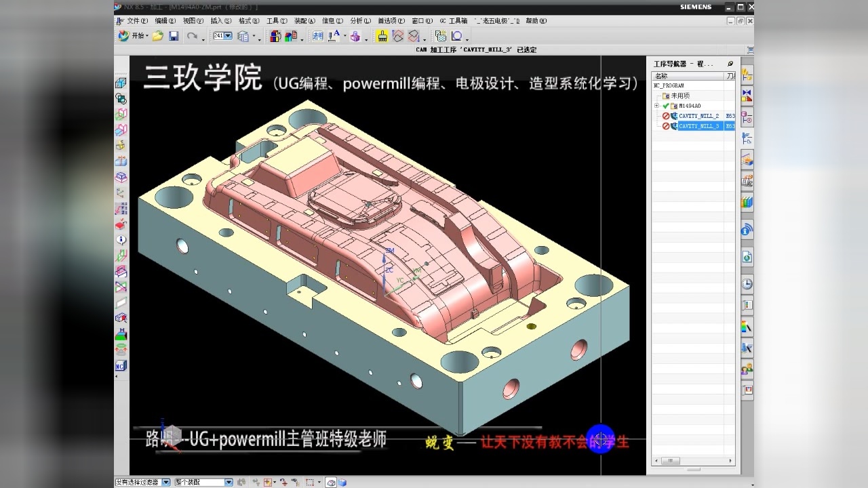This screenshot has width=868, height=488.
Task: Open the 首选项 (Preferences) menu
Action: (391, 21)
